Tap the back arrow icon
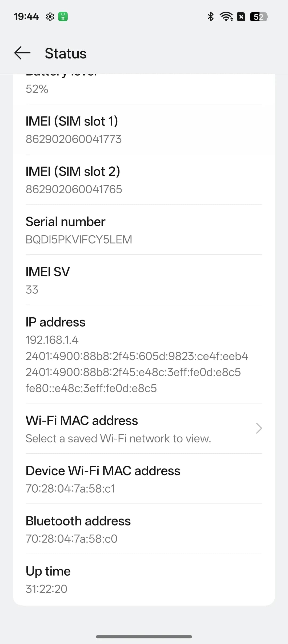The image size is (288, 644). point(22,53)
